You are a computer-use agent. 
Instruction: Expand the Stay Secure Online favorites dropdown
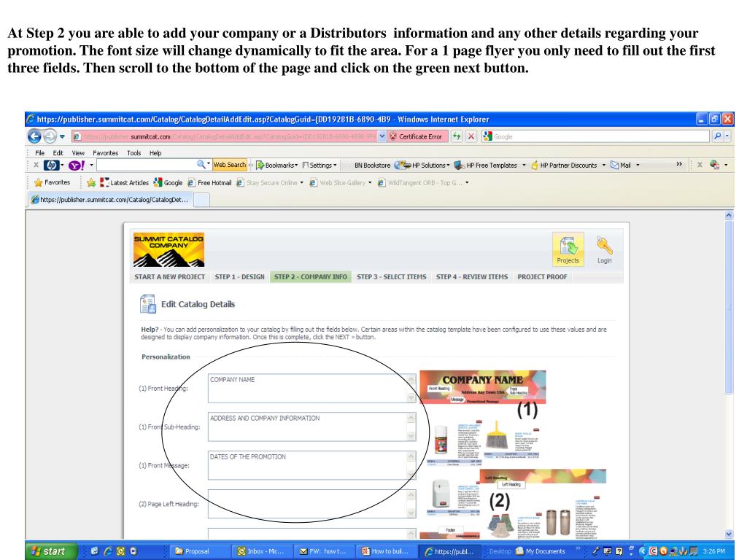point(301,183)
